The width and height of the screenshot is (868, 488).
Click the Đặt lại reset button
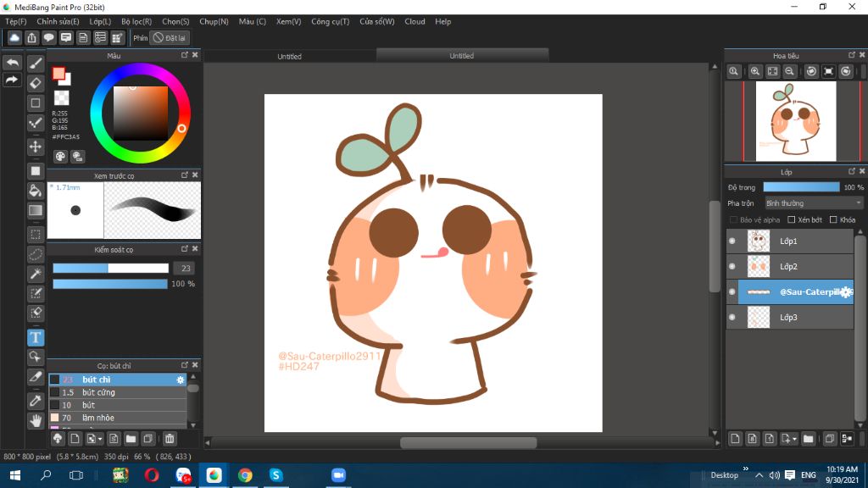click(170, 37)
